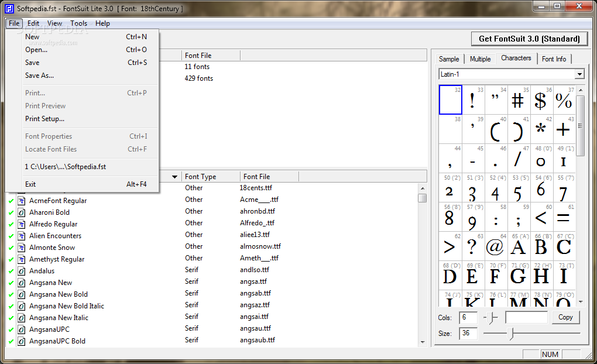Toggle the checkmark for Andalus

pos(11,272)
